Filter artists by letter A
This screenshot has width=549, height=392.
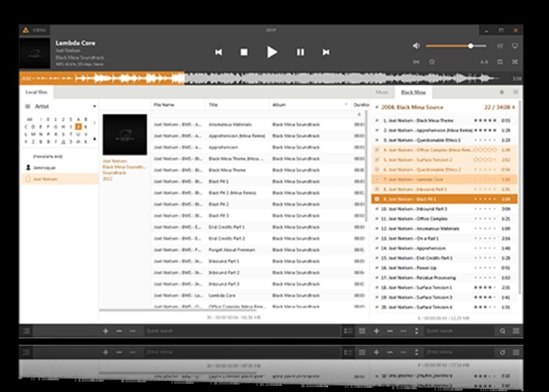coord(78,119)
